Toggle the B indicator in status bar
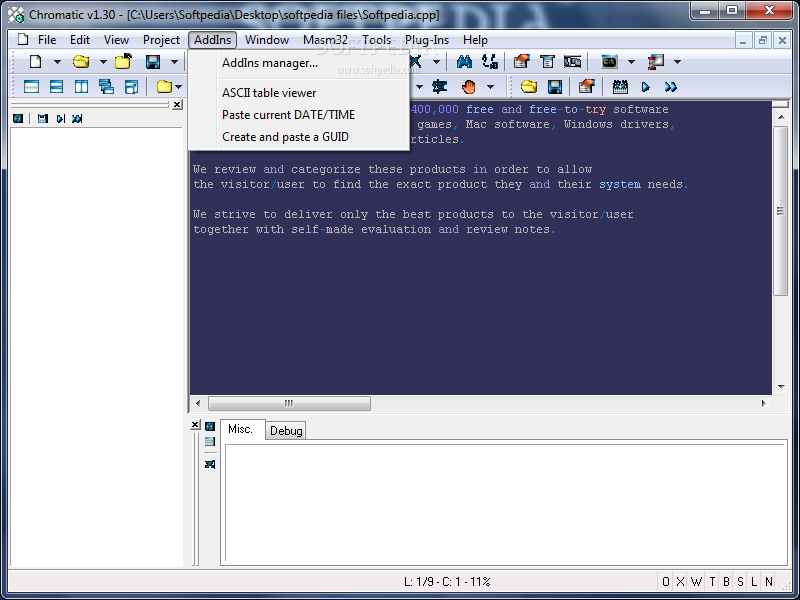Viewport: 800px width, 600px height. 726,582
